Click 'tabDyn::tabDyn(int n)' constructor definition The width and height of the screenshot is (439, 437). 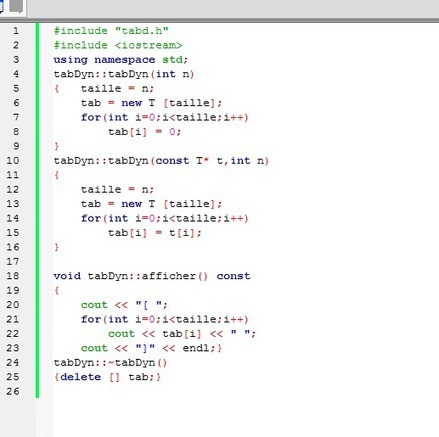pyautogui.click(x=124, y=74)
